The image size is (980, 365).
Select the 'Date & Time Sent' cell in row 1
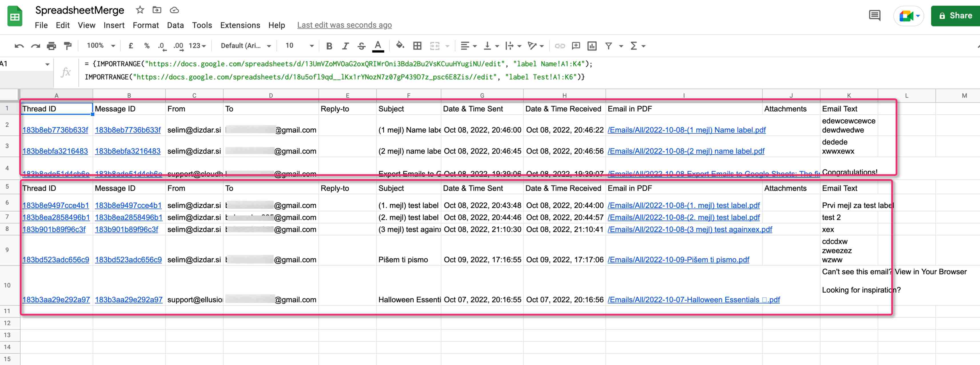(482, 109)
